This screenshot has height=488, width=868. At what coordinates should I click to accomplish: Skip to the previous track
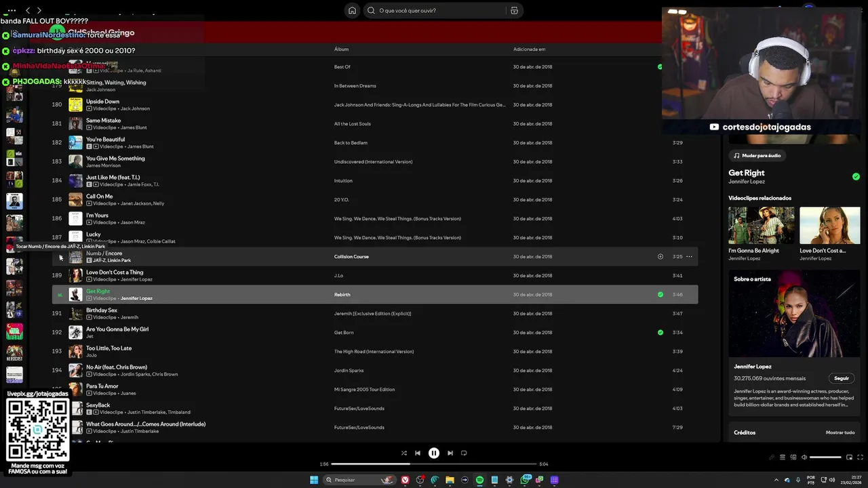(x=418, y=453)
